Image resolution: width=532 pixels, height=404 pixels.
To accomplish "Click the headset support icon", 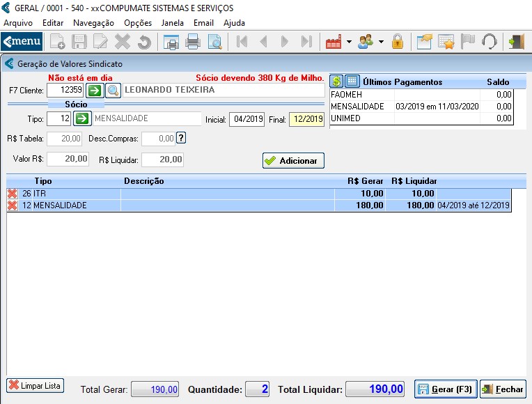I will (x=489, y=42).
